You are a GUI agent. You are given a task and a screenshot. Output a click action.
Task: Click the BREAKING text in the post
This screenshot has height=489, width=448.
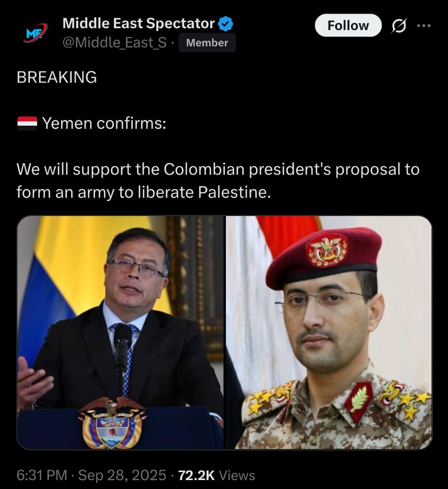(57, 77)
